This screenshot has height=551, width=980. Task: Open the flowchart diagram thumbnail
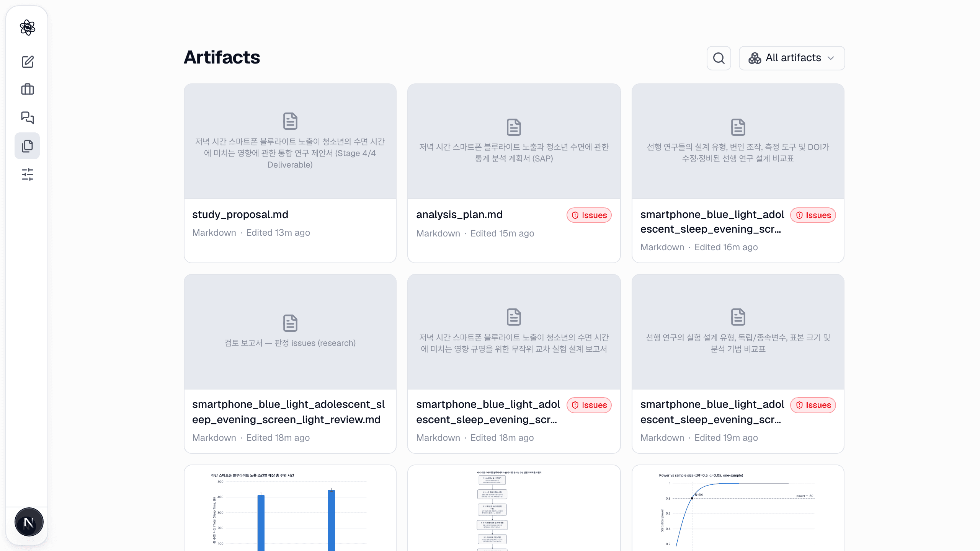[x=514, y=508]
